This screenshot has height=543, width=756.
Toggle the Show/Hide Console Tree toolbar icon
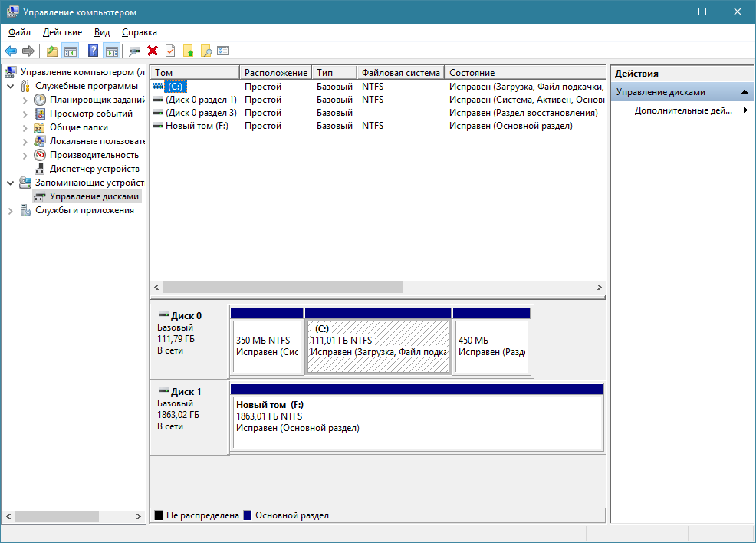tap(70, 51)
